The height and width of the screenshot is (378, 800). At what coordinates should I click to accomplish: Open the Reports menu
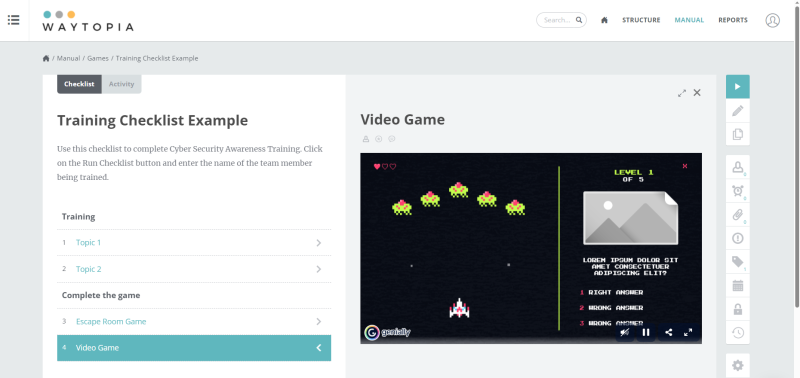[733, 20]
